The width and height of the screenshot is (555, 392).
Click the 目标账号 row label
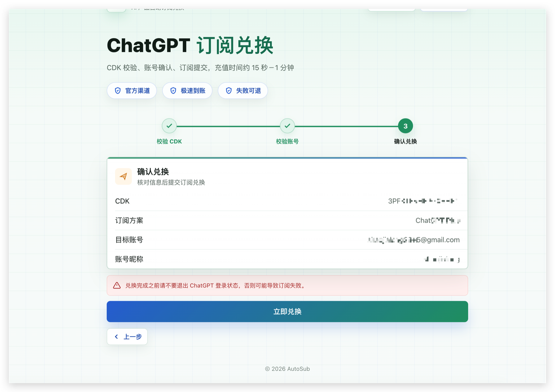point(129,240)
